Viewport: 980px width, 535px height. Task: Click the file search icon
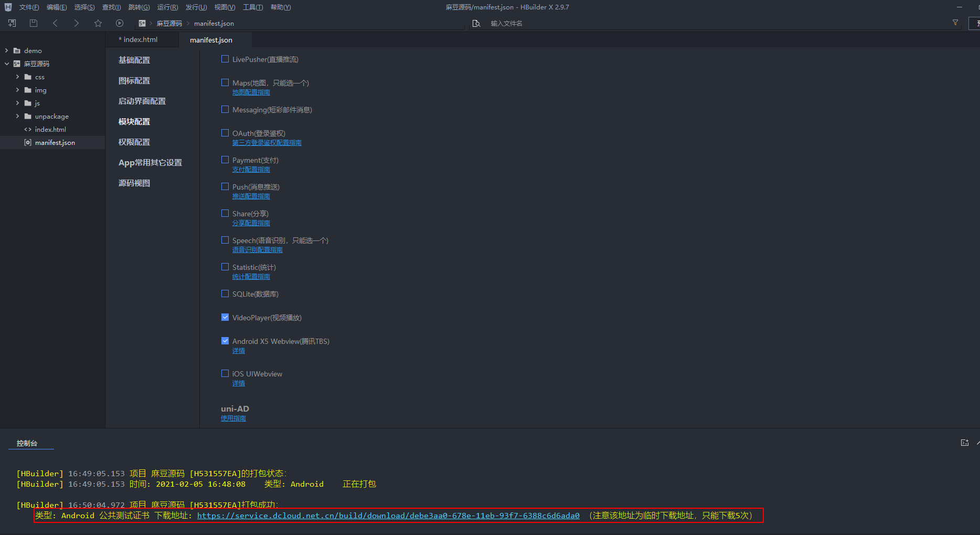[476, 23]
